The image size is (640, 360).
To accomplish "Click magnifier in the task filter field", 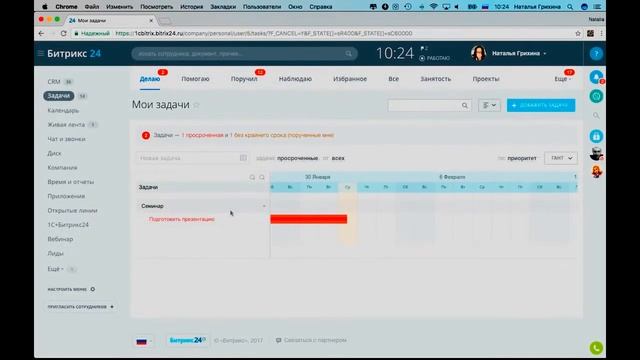I will [464, 105].
